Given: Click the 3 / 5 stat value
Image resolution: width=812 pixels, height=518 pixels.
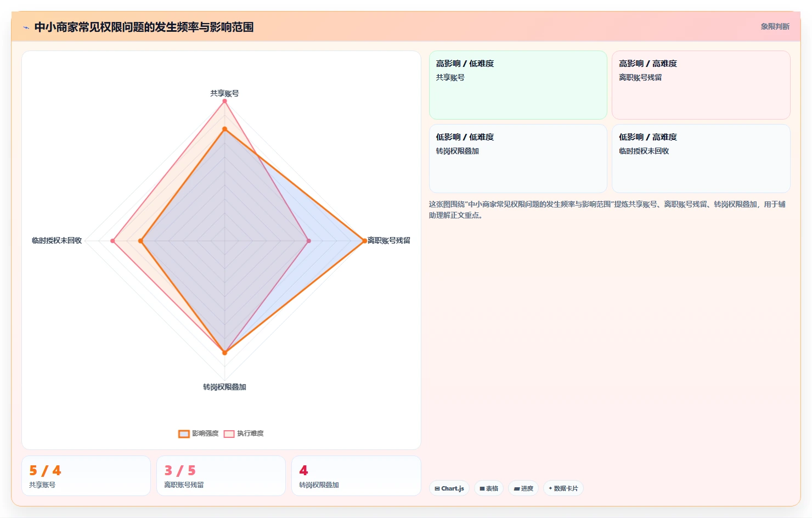Looking at the screenshot, I should [x=180, y=470].
